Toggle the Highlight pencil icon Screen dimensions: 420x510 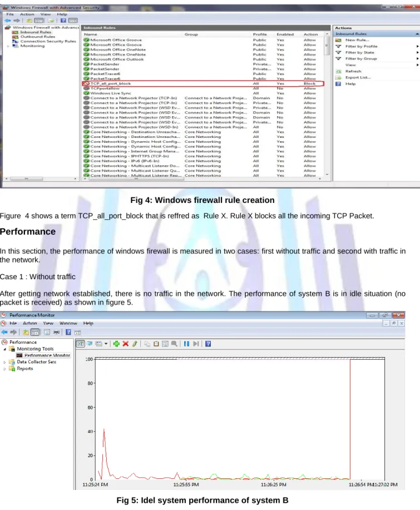pos(135,344)
